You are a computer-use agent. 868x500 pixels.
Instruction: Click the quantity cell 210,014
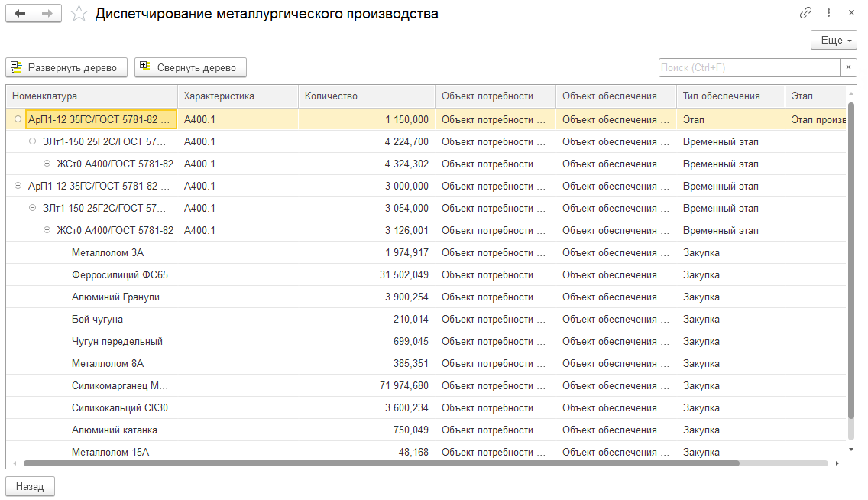[x=367, y=319]
